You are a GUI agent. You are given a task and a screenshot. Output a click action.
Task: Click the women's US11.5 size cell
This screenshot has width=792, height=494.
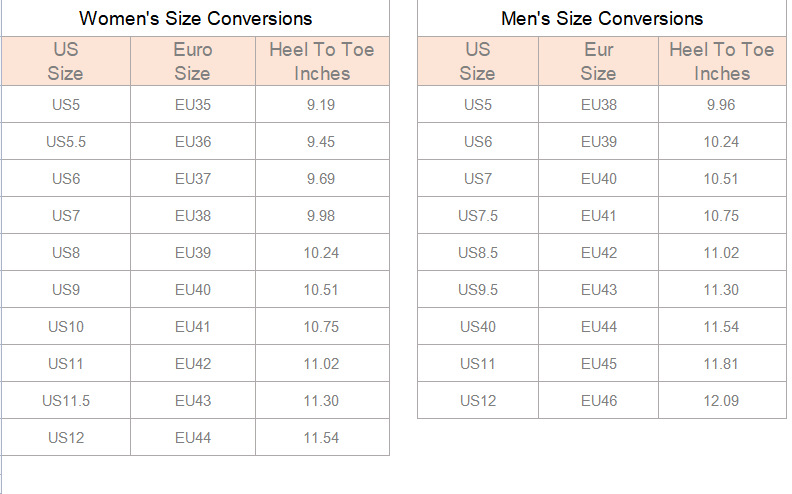pyautogui.click(x=66, y=401)
